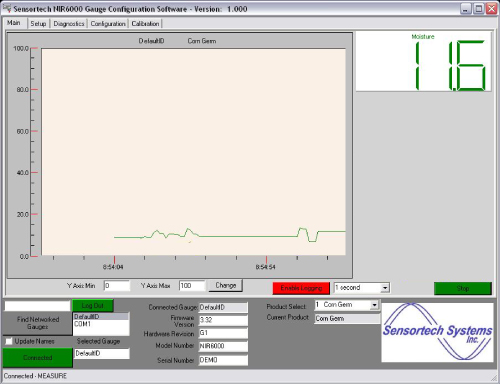This screenshot has width=500, height=384.
Task: Click the green Connected button
Action: coord(38,358)
